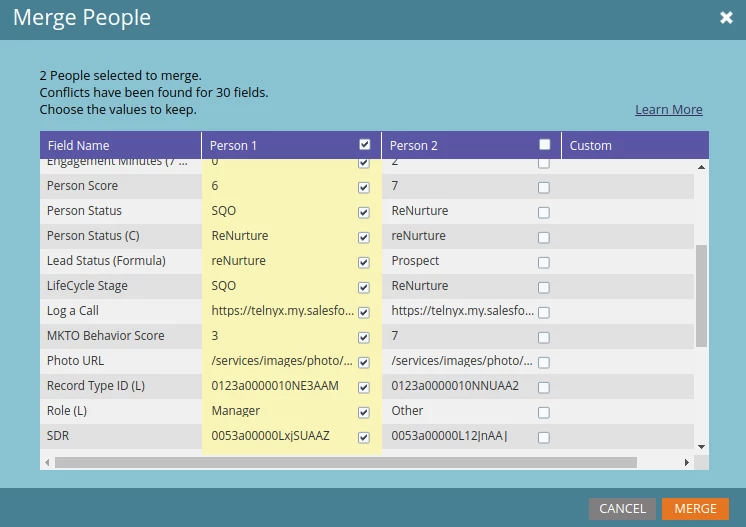Click the horizontal scroll right arrow
The height and width of the screenshot is (527, 746).
click(x=687, y=462)
